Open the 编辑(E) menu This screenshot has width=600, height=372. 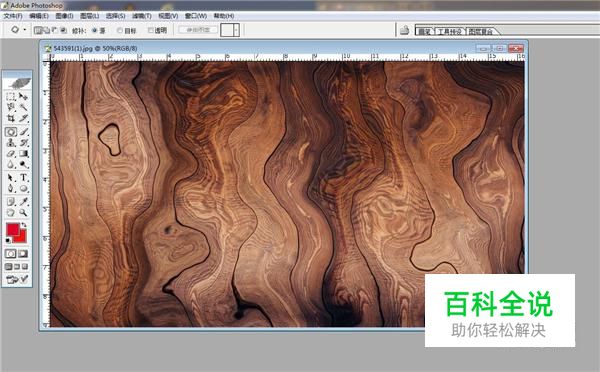click(39, 16)
